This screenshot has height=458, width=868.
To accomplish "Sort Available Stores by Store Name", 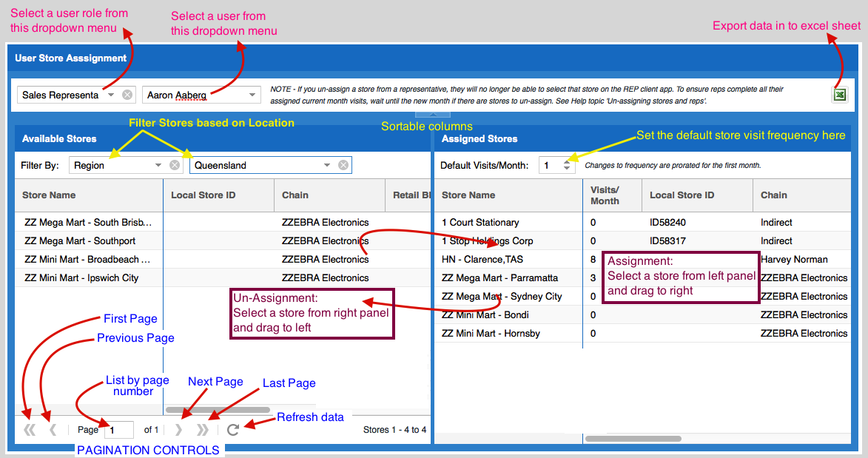I will click(x=49, y=195).
